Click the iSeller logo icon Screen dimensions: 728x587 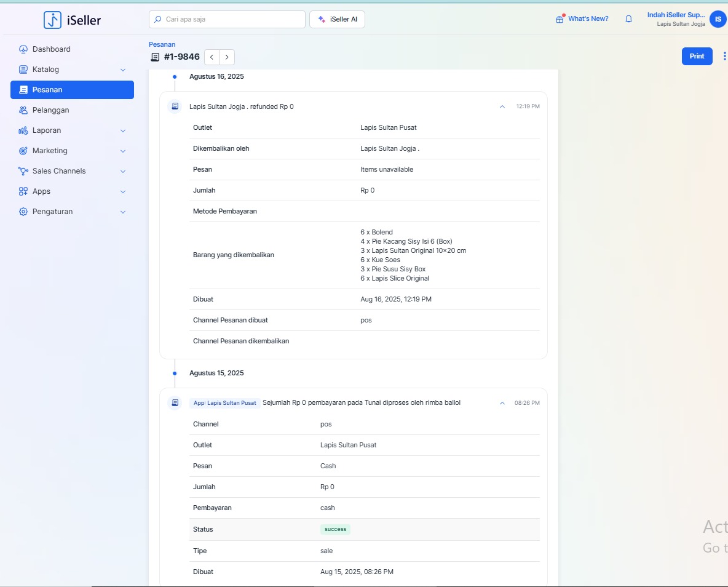[x=52, y=20]
